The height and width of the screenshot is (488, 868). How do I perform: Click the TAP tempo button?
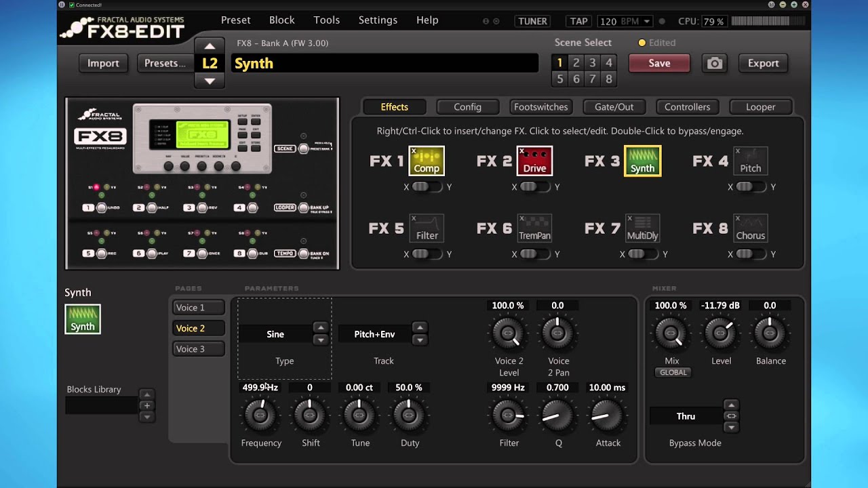tap(578, 22)
